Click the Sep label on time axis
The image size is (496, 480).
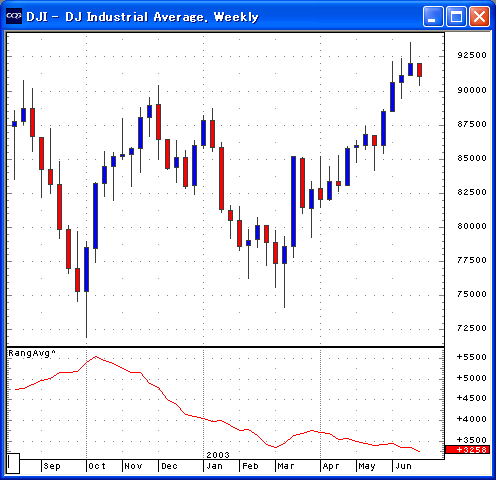tap(52, 466)
